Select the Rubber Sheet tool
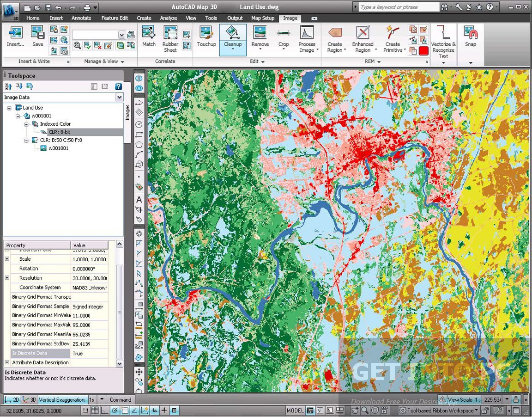The height and width of the screenshot is (417, 532). point(170,39)
